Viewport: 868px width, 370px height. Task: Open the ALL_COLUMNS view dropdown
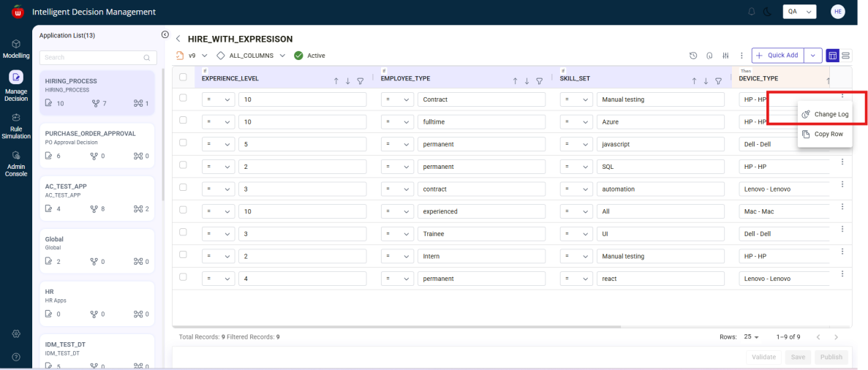(252, 56)
